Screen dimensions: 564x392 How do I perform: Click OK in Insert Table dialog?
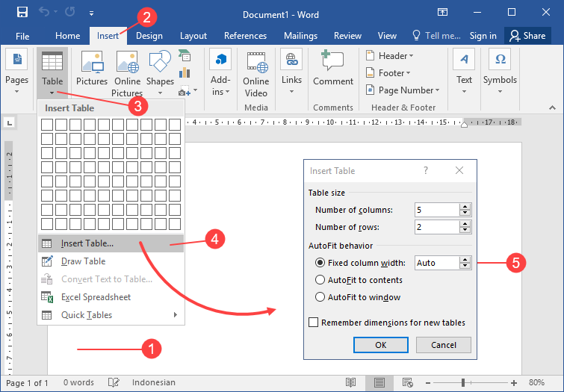tap(381, 345)
